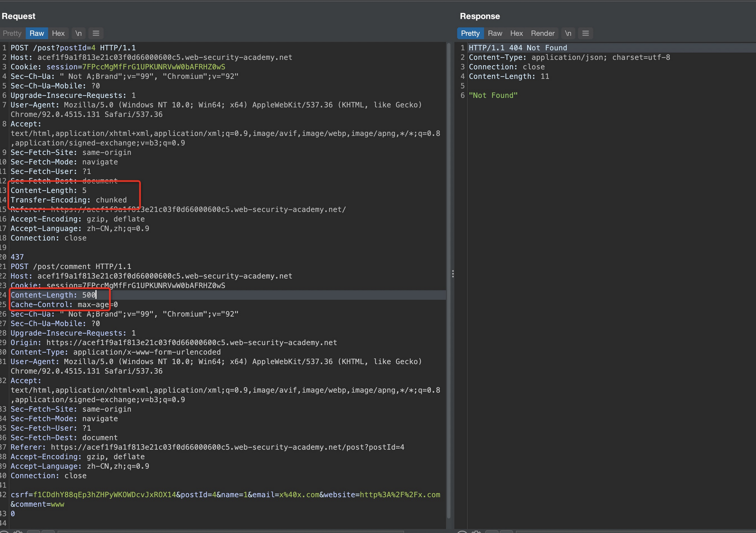This screenshot has width=756, height=533.
Task: Click the '&comment=www' body text
Action: 37,504
